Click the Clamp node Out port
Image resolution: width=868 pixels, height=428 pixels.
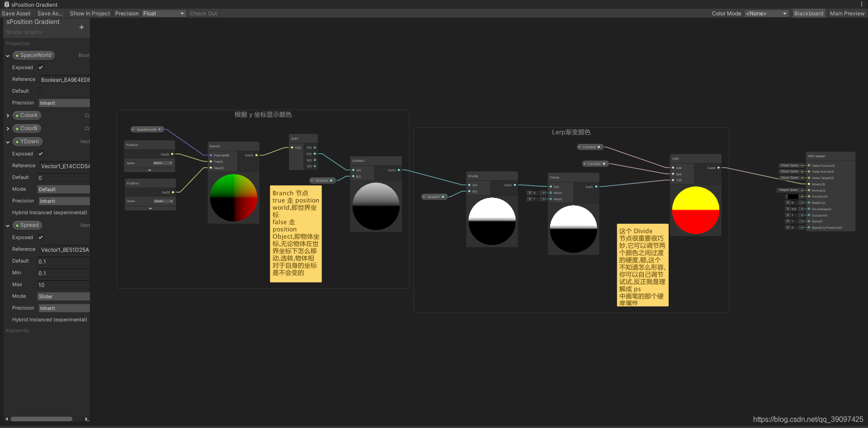tap(596, 187)
